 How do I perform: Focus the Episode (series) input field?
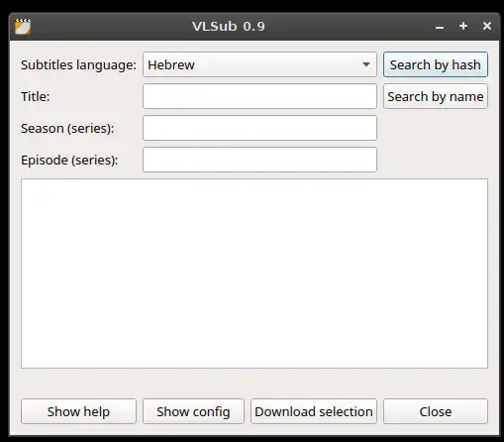[x=259, y=160]
